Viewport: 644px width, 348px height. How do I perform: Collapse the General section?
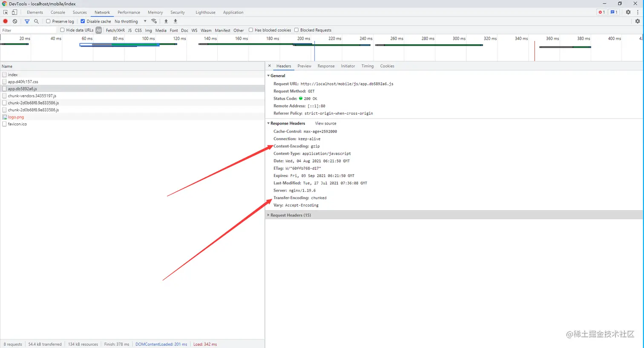pos(268,76)
